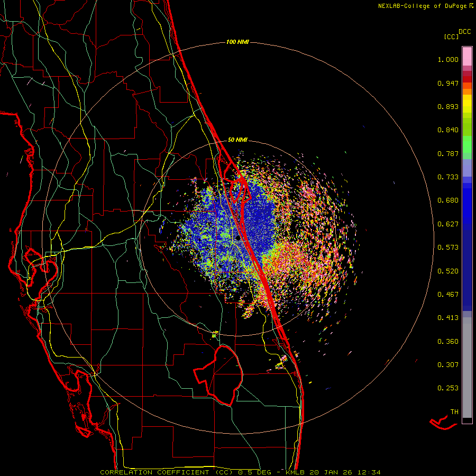
Task: Click the 20 JAN 26 date text
Action: (331, 472)
